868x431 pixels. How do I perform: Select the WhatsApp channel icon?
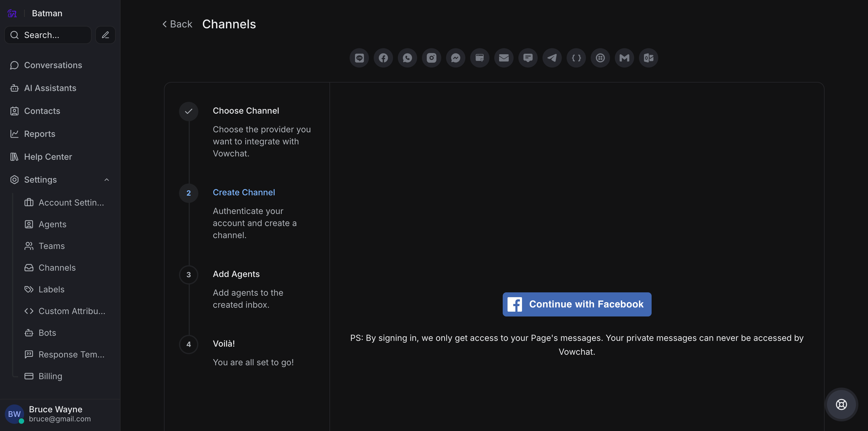407,58
